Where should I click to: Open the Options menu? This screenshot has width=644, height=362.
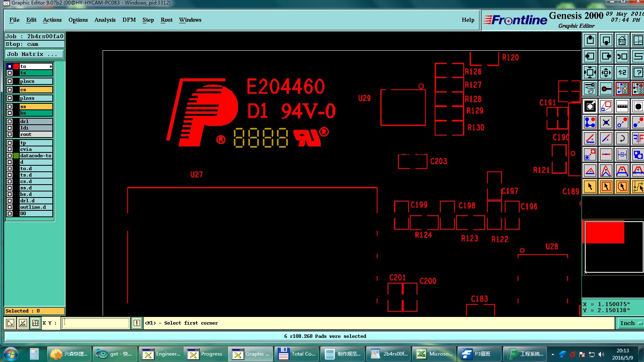(x=78, y=20)
